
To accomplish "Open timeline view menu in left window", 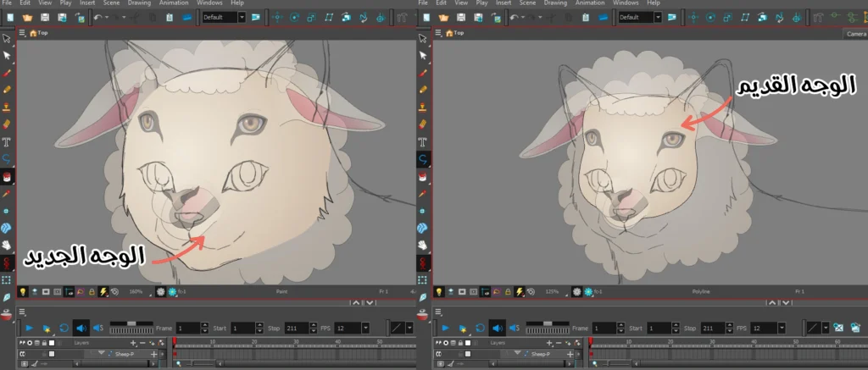I will (x=21, y=312).
